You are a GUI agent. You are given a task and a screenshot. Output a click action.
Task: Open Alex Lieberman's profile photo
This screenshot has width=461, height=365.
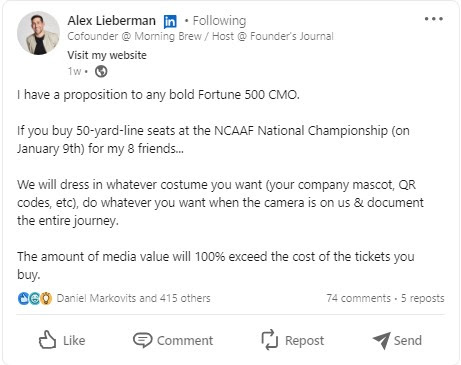[38, 33]
